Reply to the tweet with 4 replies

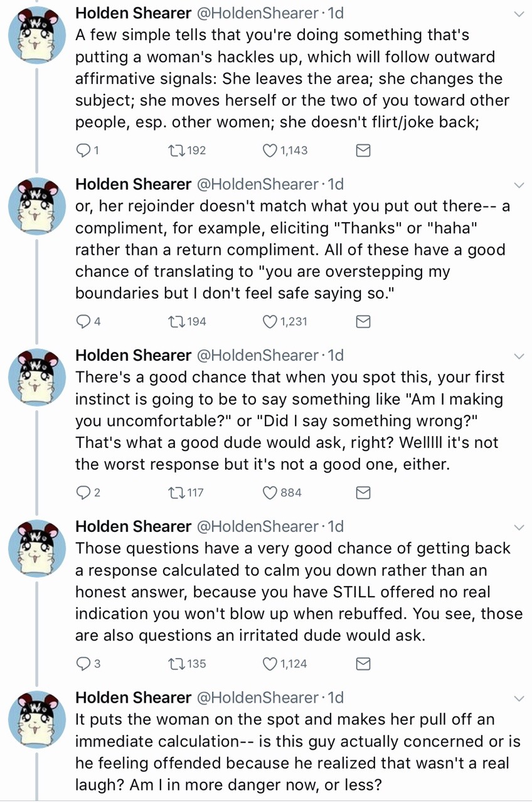click(83, 322)
